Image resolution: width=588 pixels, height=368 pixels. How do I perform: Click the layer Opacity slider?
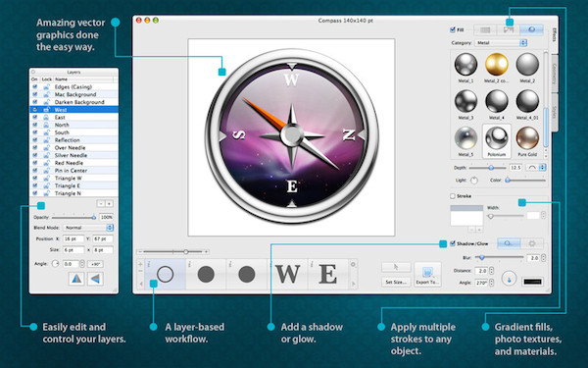point(73,218)
